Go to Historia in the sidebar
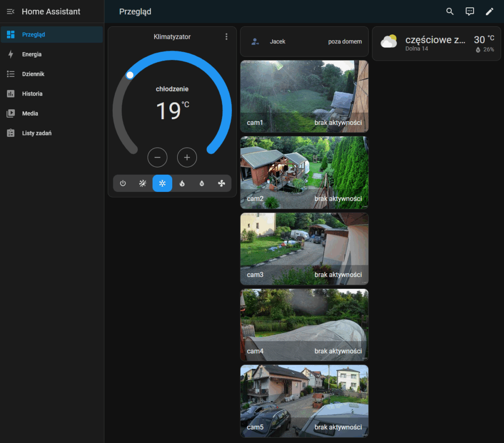Screen dimensions: 504x443 [x=32, y=94]
